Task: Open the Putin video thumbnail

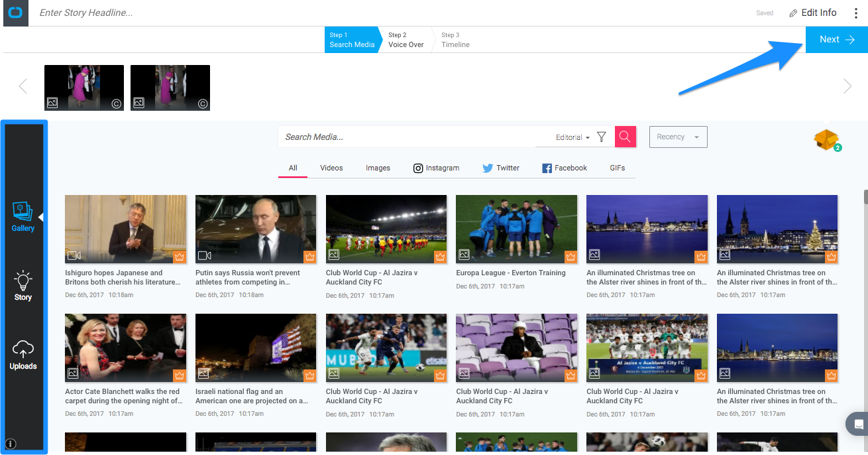Action: coord(256,229)
